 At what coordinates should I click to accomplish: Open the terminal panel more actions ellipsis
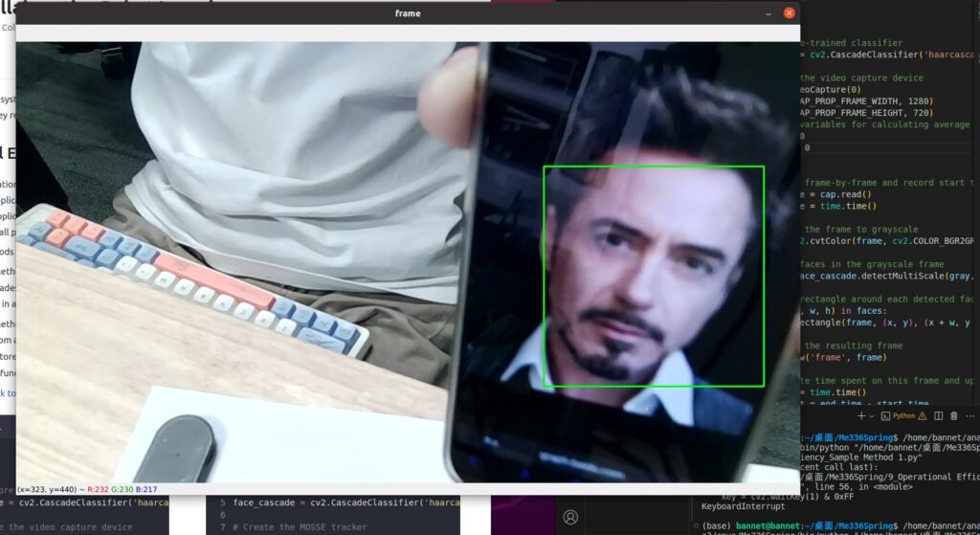pyautogui.click(x=970, y=415)
